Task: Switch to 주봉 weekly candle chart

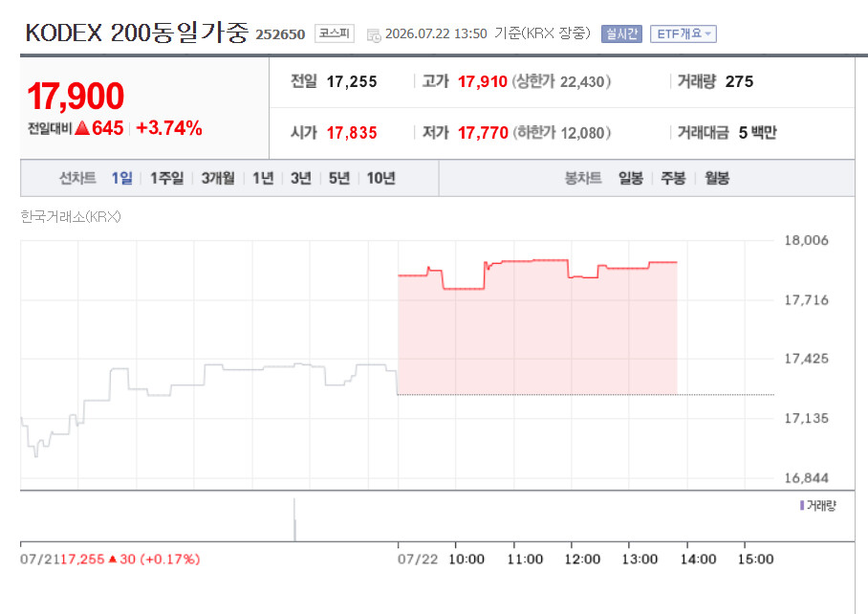Action: 673,178
